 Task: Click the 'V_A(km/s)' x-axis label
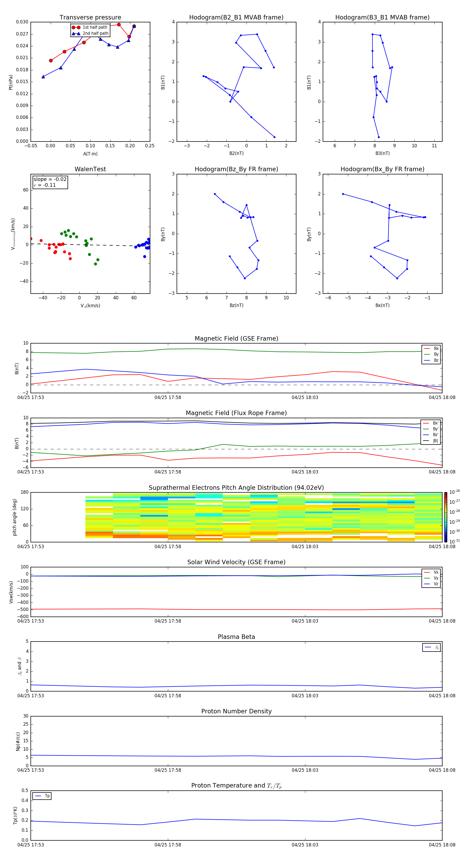point(90,306)
